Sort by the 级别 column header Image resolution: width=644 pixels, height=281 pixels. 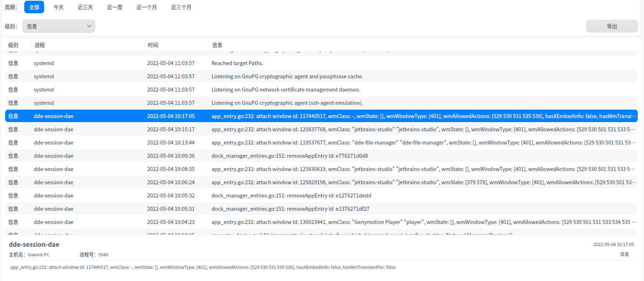point(13,45)
